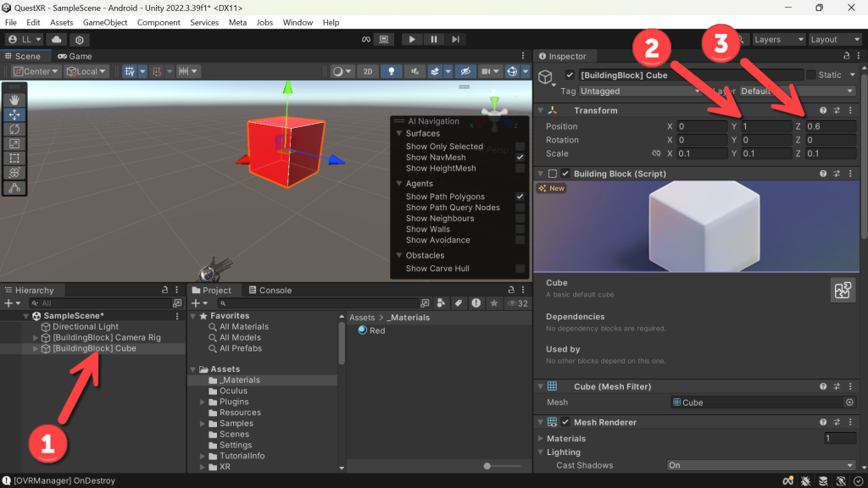The height and width of the screenshot is (488, 868).
Task: Click the Position Y input field
Action: 766,126
